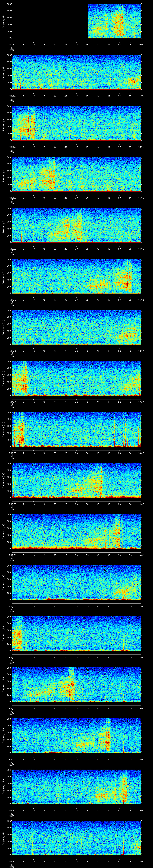Select the 17:22:00 spectrogram plot

pyautogui.click(x=77, y=685)
